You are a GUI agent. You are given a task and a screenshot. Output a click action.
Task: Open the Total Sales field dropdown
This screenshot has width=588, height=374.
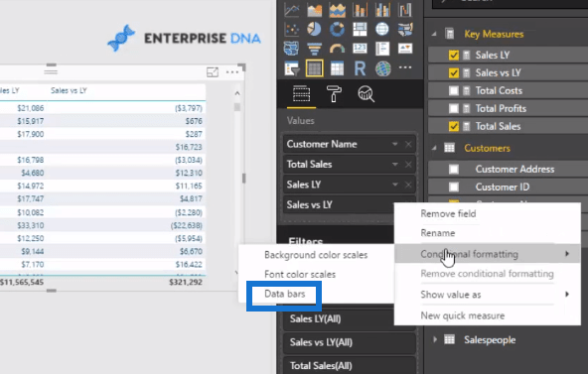(395, 165)
